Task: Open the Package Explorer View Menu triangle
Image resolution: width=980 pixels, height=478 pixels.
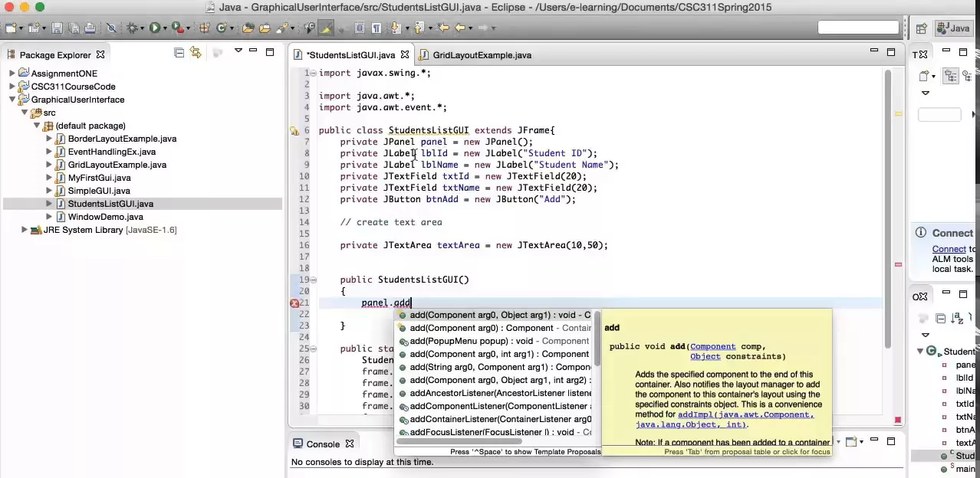Action: tap(238, 51)
